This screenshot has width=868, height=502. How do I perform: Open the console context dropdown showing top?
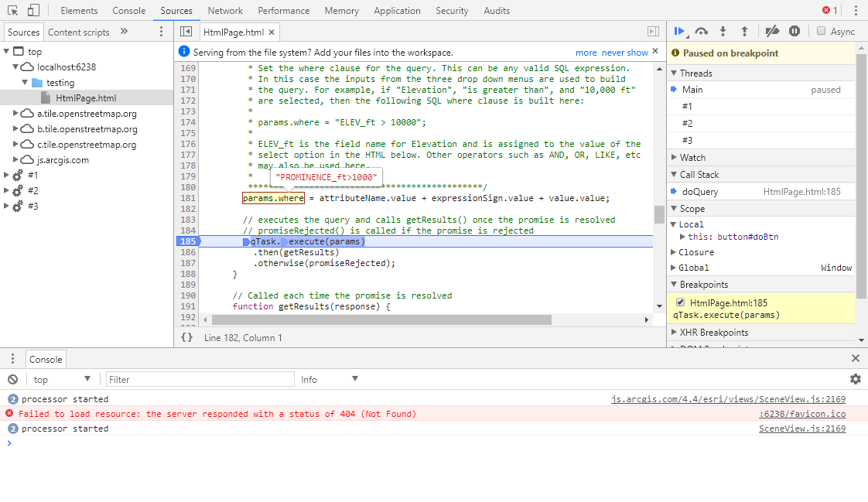pos(62,379)
